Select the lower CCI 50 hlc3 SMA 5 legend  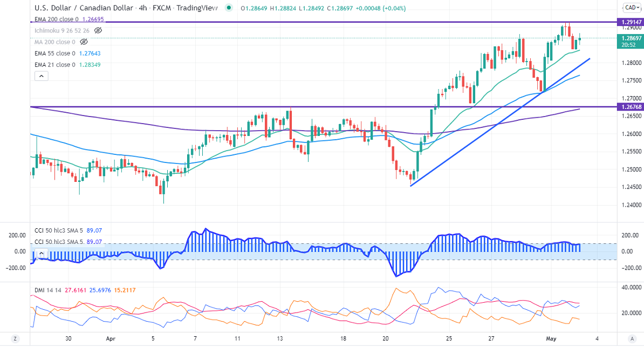pos(59,242)
